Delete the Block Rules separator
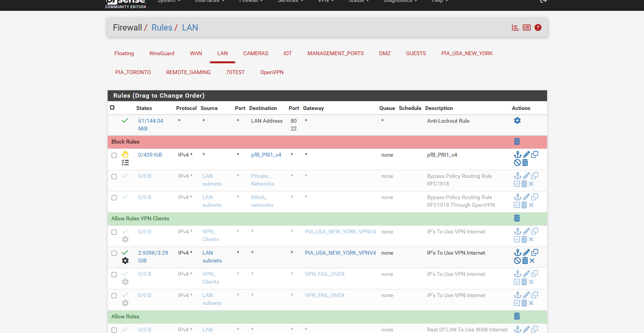644x333 pixels. pos(517,142)
